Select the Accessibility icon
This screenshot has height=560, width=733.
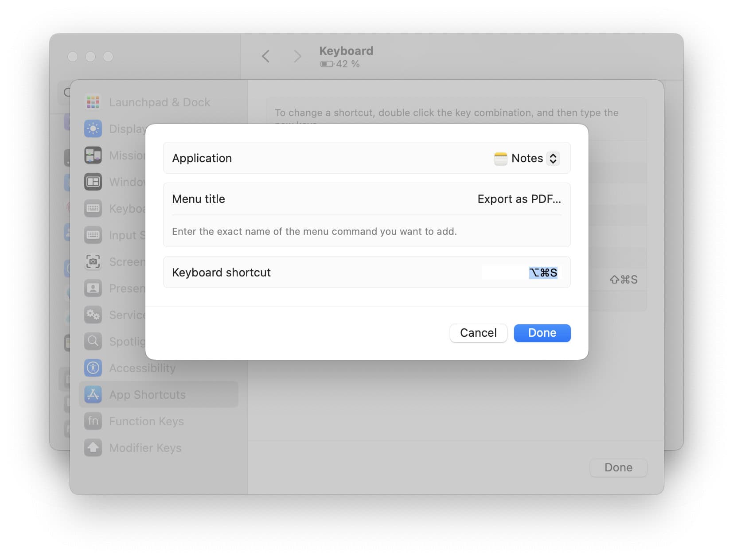coord(93,368)
